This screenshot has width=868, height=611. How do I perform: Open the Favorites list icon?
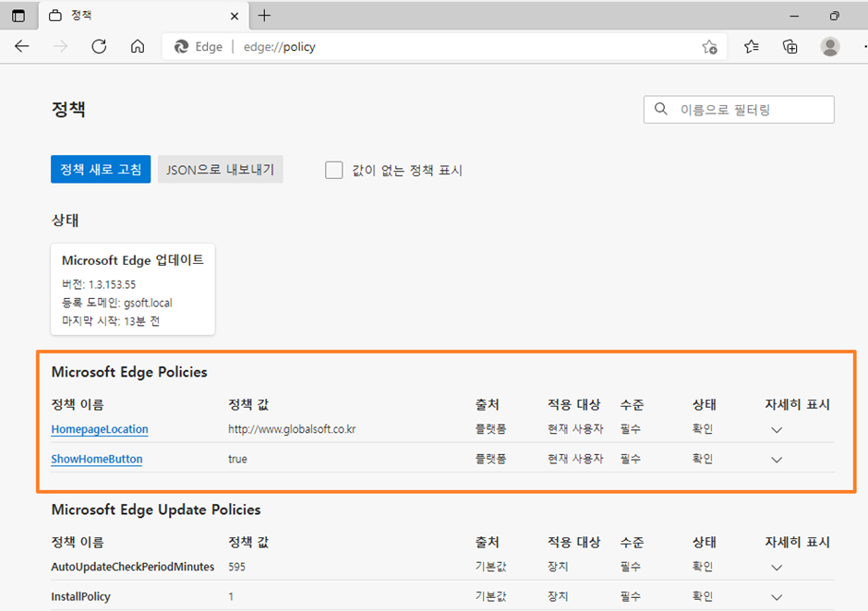[752, 46]
